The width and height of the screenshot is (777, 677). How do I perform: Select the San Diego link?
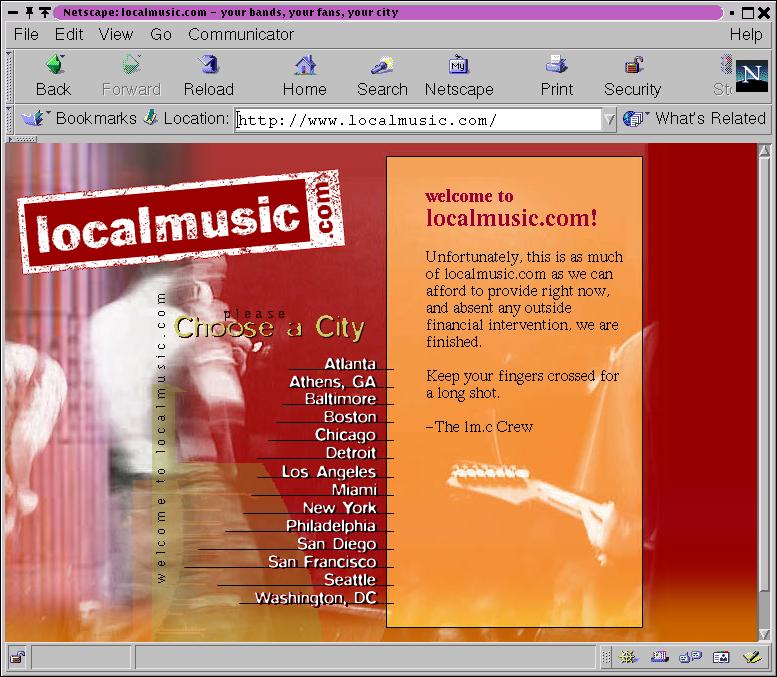click(336, 544)
